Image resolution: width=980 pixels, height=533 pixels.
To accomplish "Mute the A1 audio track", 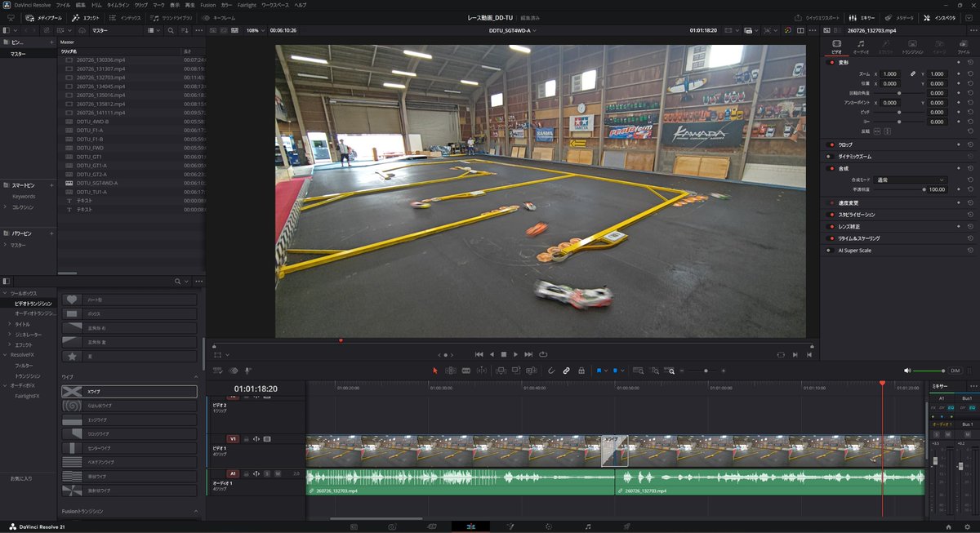I will pyautogui.click(x=278, y=473).
